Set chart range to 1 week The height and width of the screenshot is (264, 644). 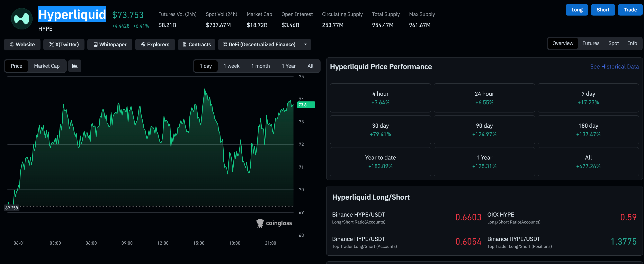(x=232, y=66)
